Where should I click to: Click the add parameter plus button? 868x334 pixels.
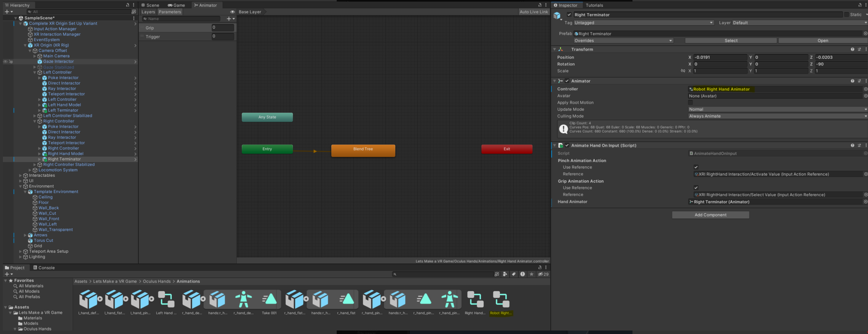click(229, 19)
